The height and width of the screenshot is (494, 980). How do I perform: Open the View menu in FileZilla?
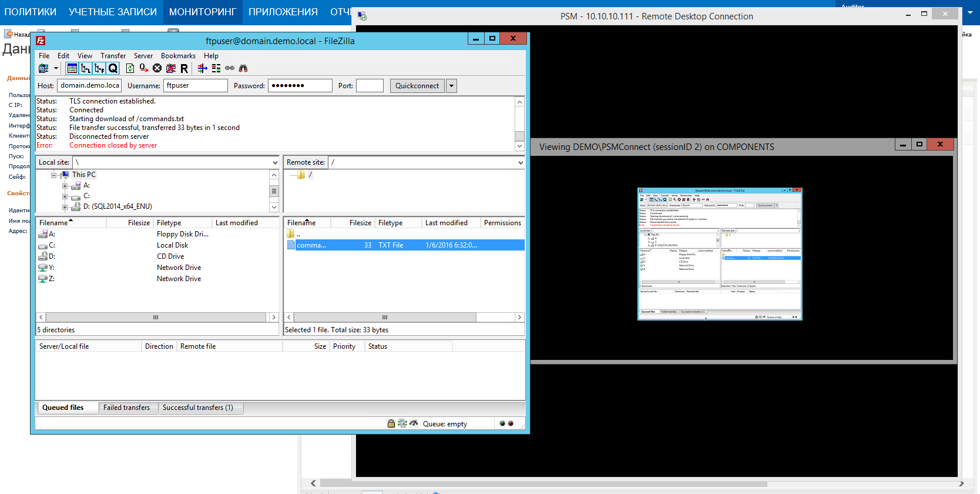85,56
